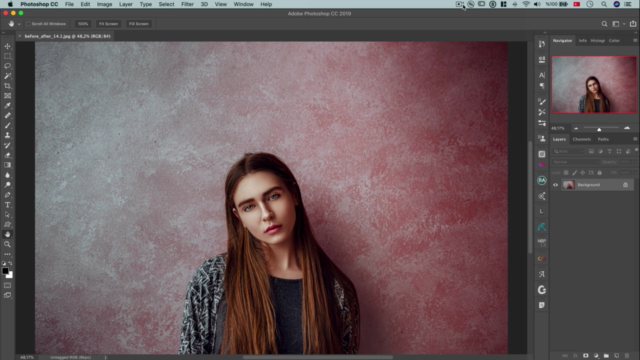Click the Navigator zoom out button
The height and width of the screenshot is (360, 640).
576,128
